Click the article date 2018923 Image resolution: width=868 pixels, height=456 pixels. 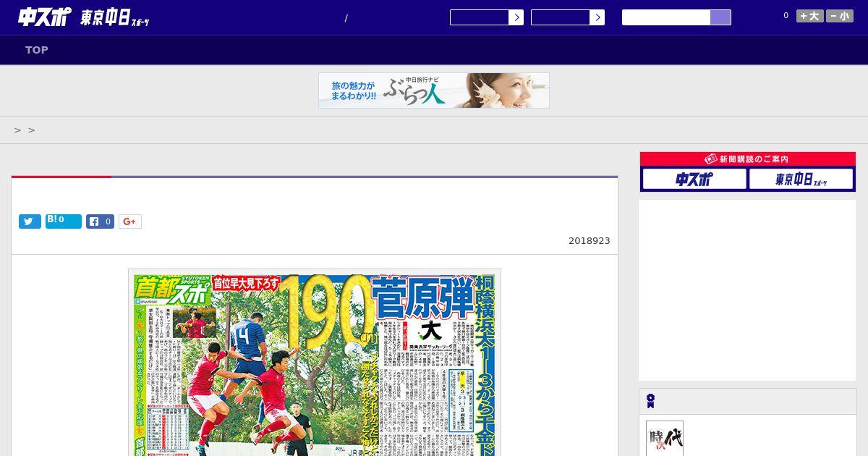click(x=589, y=240)
